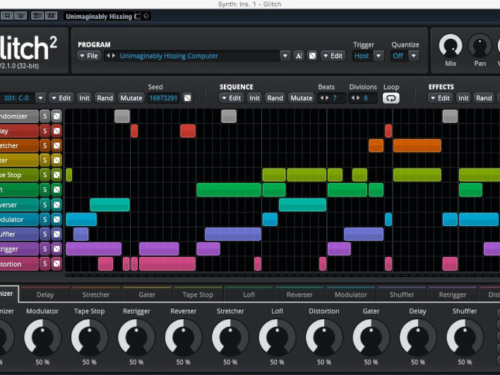Solo the Lofi lane
Viewport: 500px width, 375px height.
pos(45,190)
